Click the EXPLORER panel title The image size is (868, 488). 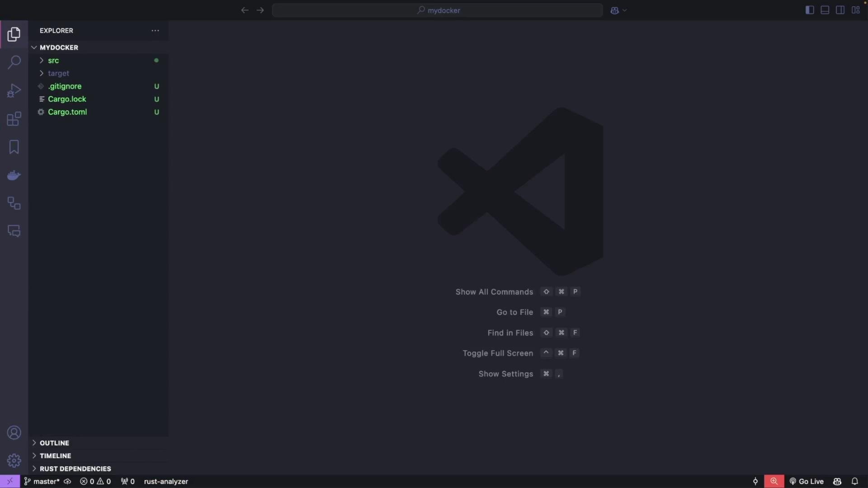coord(57,31)
